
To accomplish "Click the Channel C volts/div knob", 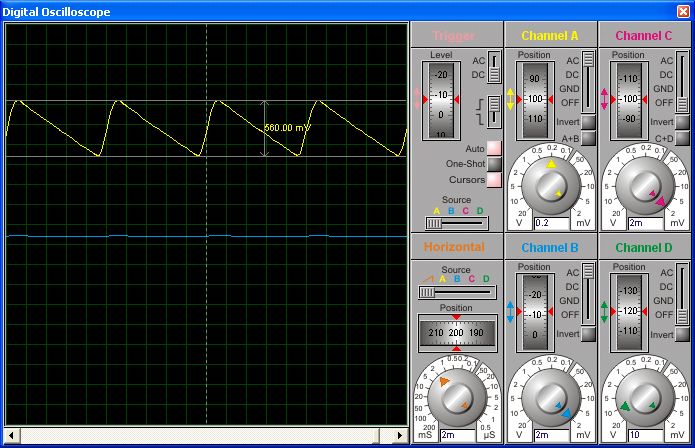I will click(x=645, y=186).
